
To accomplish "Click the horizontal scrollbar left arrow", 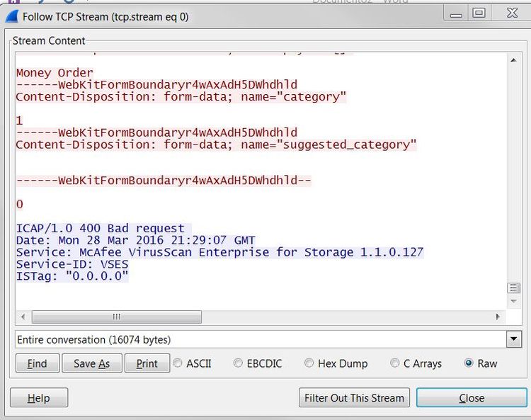I will (23, 317).
